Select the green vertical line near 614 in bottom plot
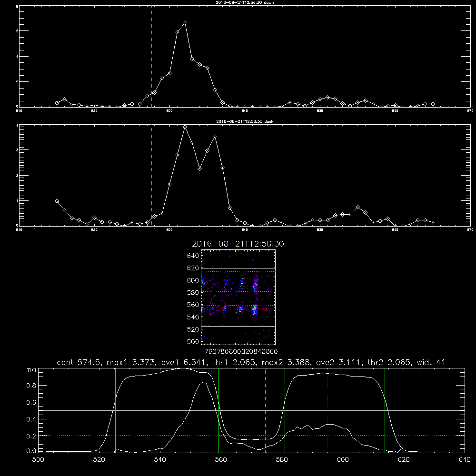This screenshot has height=476, width=476. [385, 410]
